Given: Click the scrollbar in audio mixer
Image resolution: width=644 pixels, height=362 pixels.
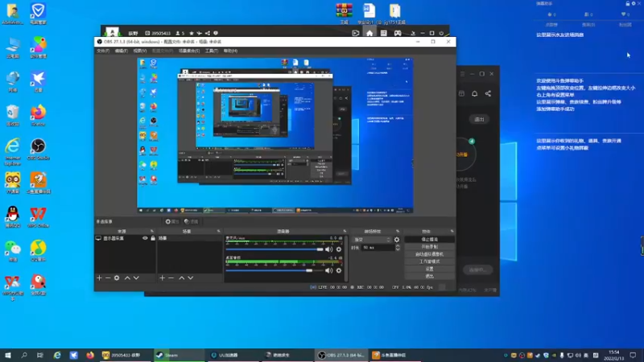Looking at the screenshot, I should 347,258.
